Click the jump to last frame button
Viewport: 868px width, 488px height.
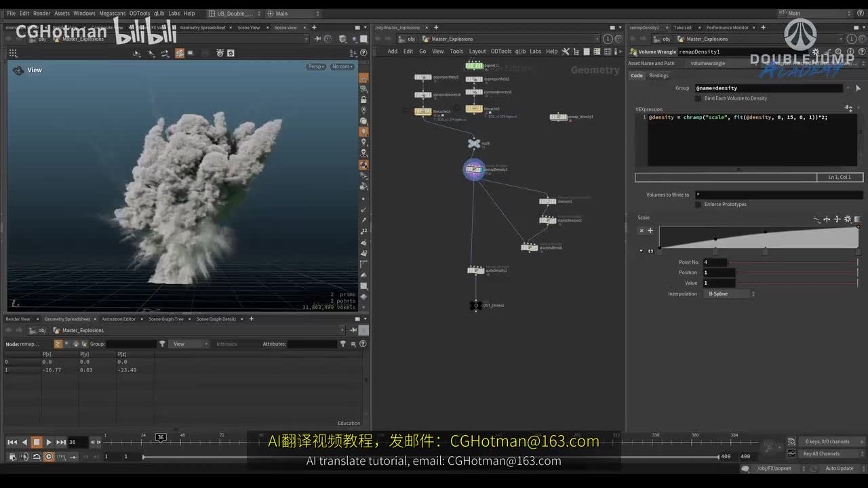61,442
